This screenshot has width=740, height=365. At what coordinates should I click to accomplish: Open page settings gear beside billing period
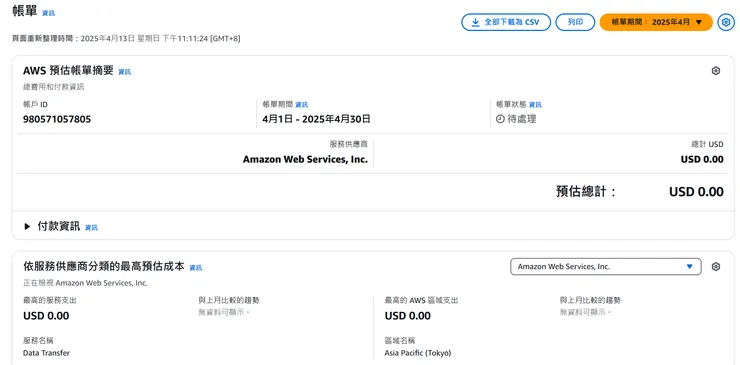[726, 22]
